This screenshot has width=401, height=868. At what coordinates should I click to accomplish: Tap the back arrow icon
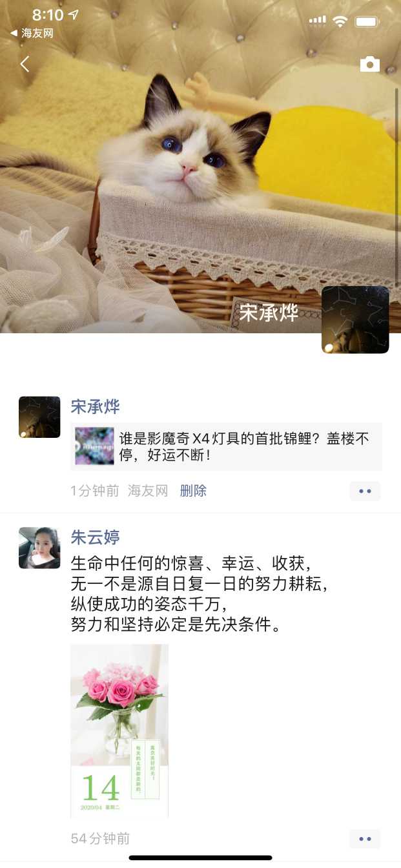(x=25, y=64)
